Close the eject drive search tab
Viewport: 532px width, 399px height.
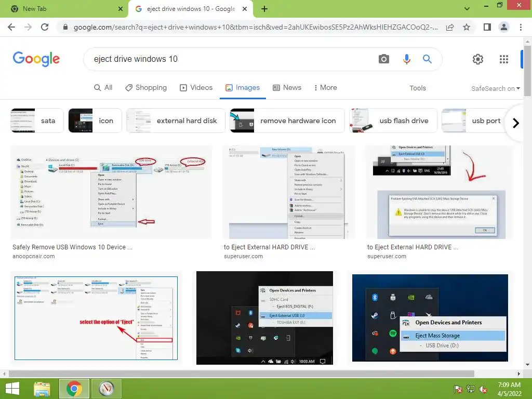pos(245,9)
